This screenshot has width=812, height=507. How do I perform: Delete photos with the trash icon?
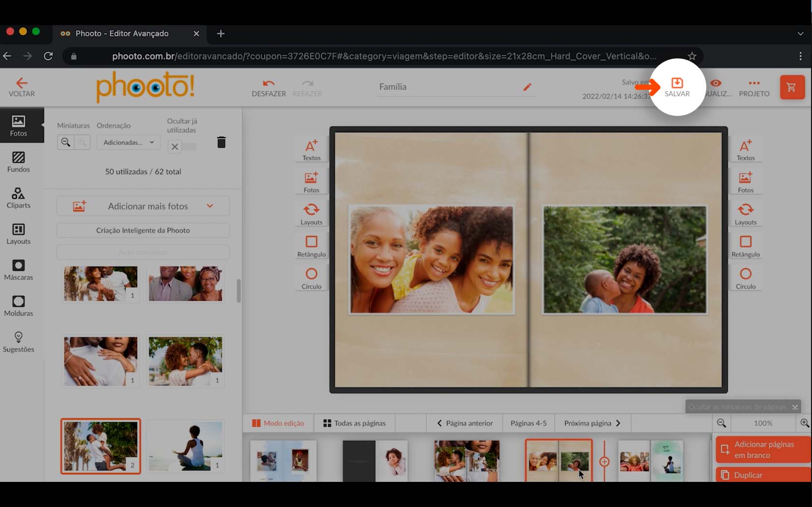point(221,142)
